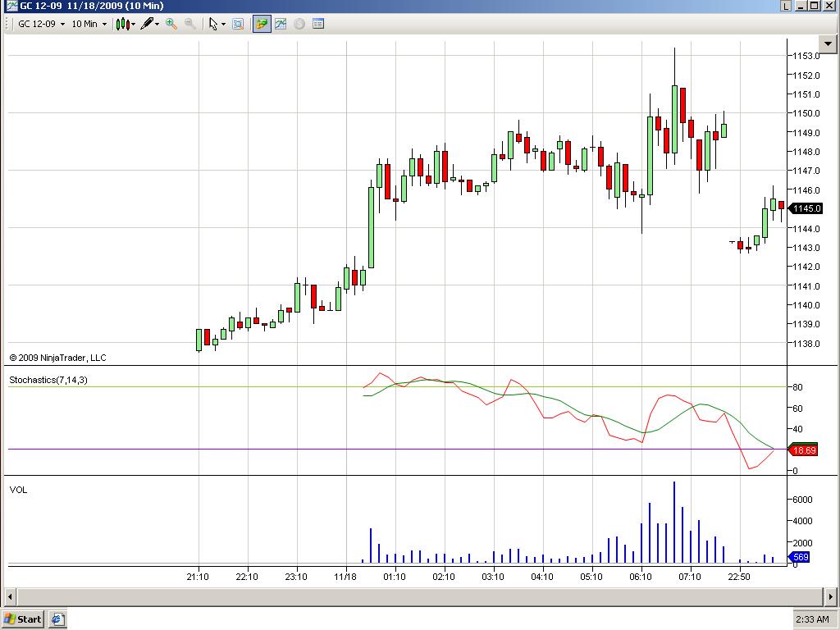The height and width of the screenshot is (630, 840).
Task: Click the 6000 volume axis label
Action: pyautogui.click(x=802, y=500)
